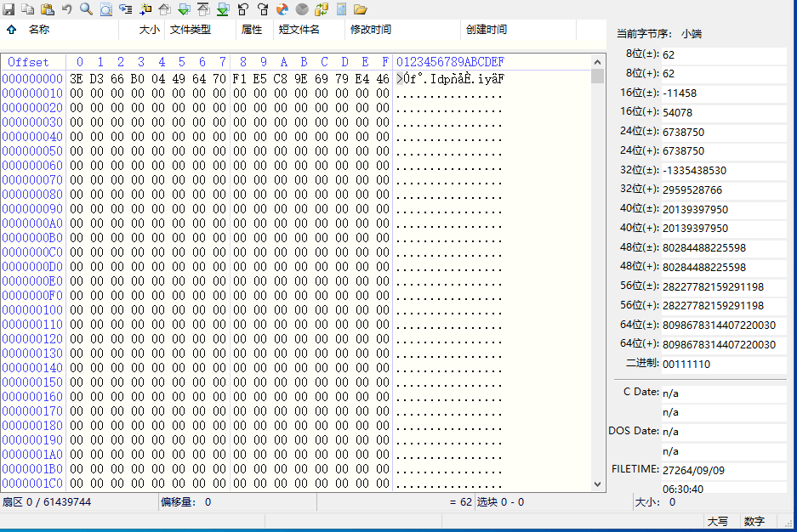The width and height of the screenshot is (797, 532).
Task: Click the go-to-offset arrow lines icon
Action: pos(126,9)
